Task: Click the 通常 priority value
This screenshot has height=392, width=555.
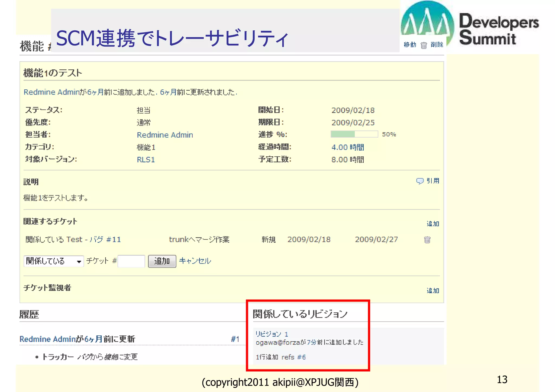Action: point(144,122)
